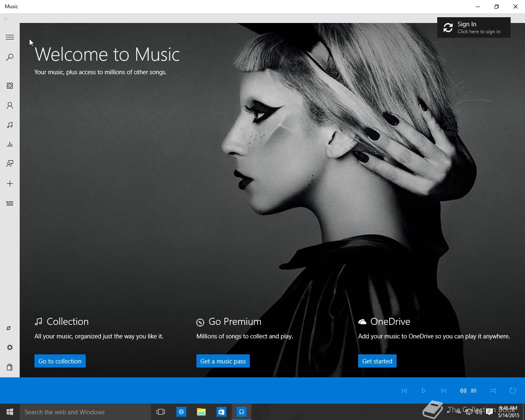Show Songs view from sidebar
The height and width of the screenshot is (420, 525).
[x=10, y=125]
